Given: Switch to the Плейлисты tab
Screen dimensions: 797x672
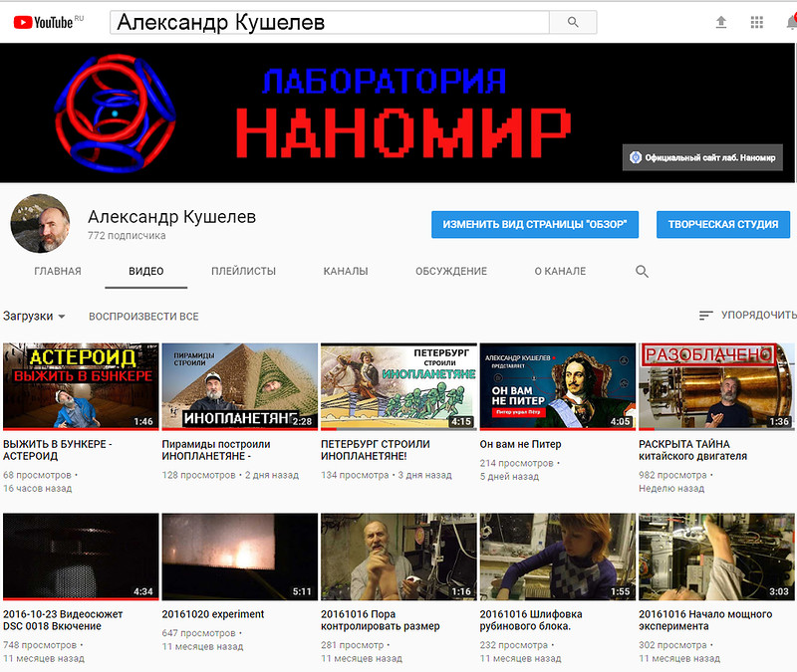Looking at the screenshot, I should tap(243, 271).
